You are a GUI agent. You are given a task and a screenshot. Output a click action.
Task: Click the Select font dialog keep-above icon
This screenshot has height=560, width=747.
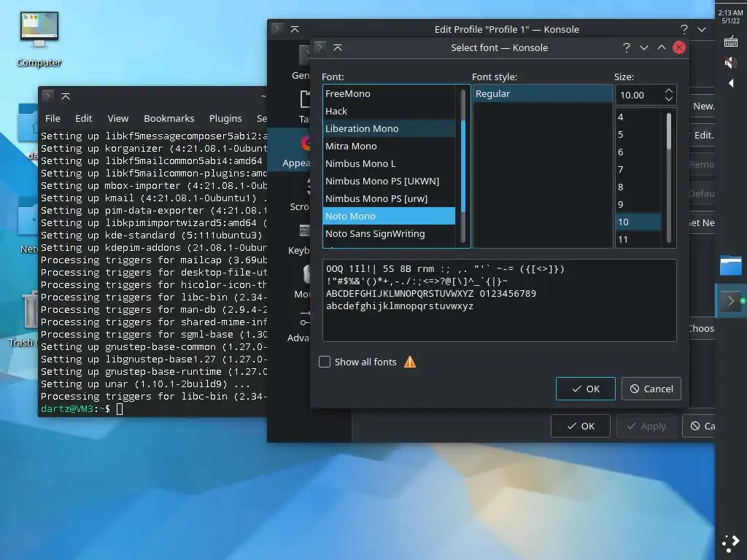click(x=338, y=47)
